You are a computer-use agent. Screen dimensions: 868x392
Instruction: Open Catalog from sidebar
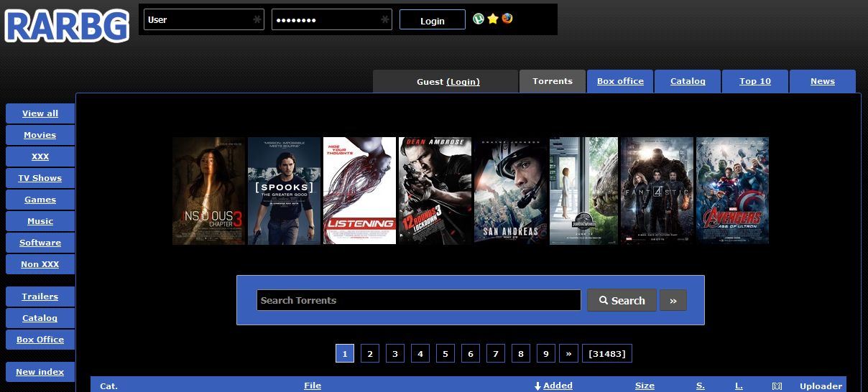pyautogui.click(x=40, y=318)
